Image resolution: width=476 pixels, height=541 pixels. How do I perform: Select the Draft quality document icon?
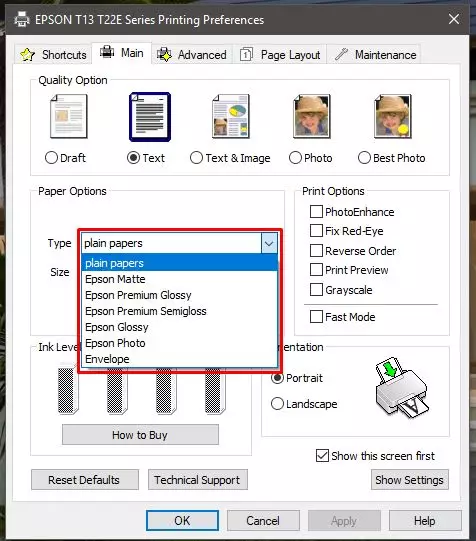(x=69, y=117)
